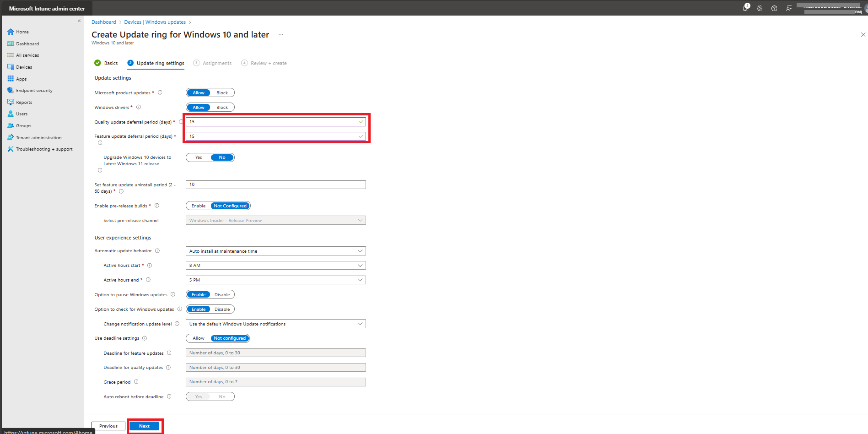
Task: Click the Next button
Action: point(144,426)
